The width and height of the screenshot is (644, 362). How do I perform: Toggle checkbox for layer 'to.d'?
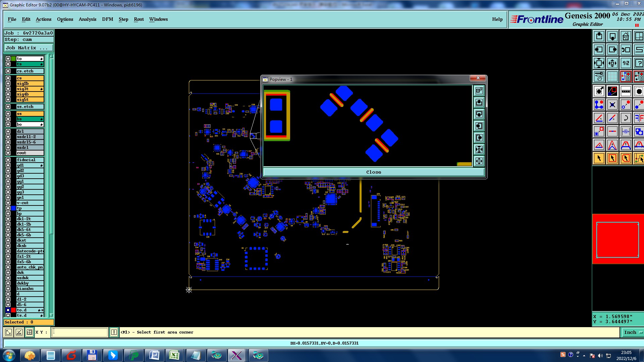pyautogui.click(x=8, y=310)
